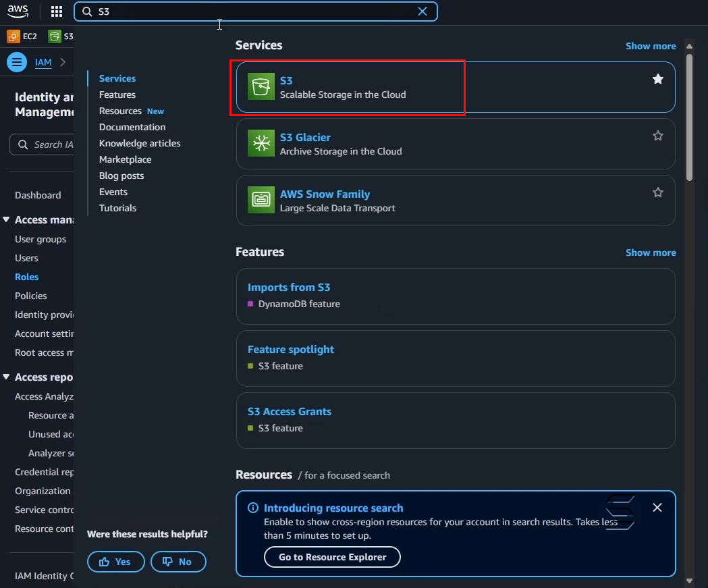708x588 pixels.
Task: Open the EC2 shortcut in the favorites bar
Action: 22,36
